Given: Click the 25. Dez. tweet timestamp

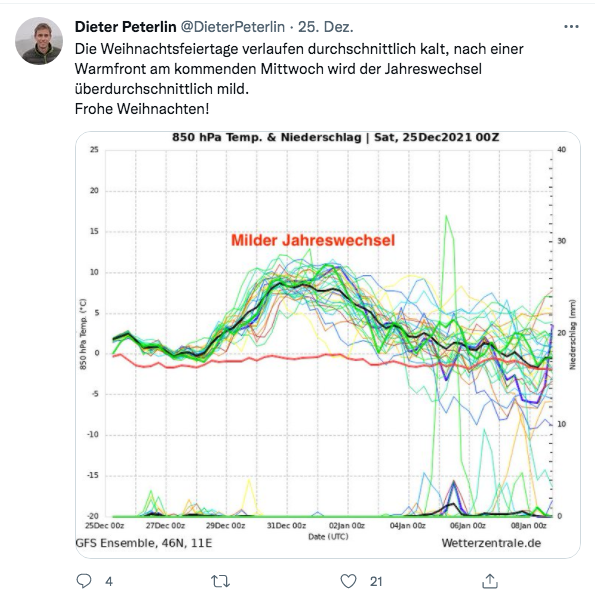Looking at the screenshot, I should (x=325, y=27).
